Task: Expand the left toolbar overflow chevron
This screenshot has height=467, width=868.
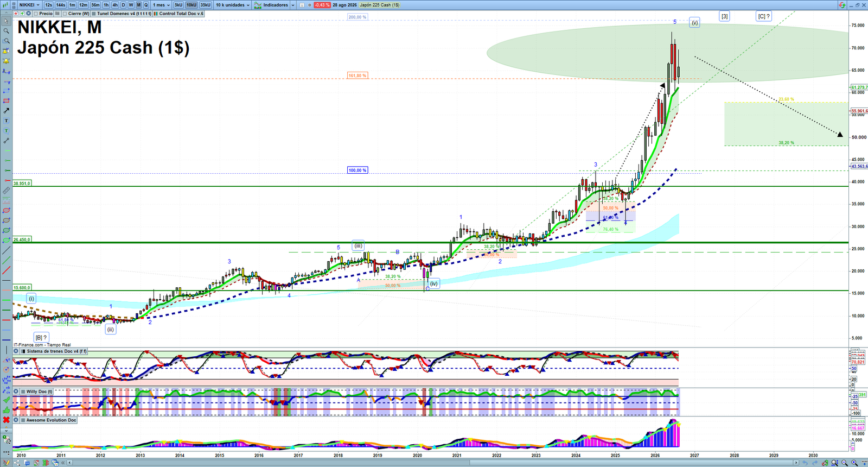Action: (7, 430)
